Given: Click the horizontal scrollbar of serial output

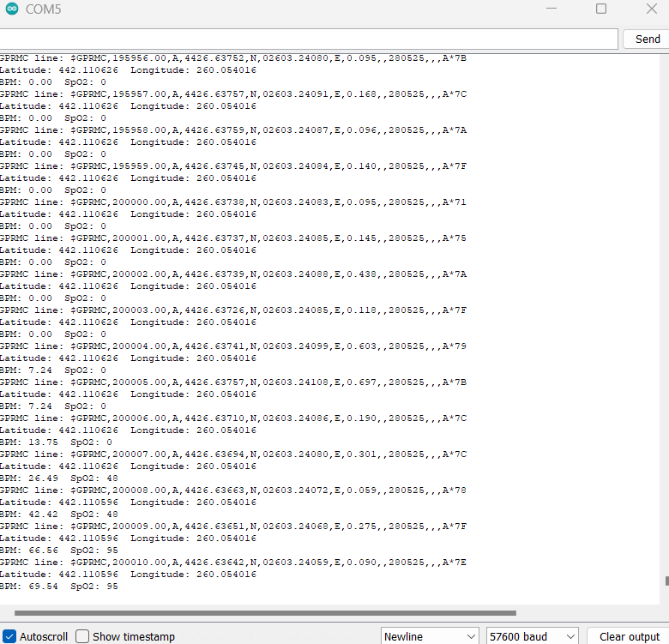Looking at the screenshot, I should click(265, 613).
